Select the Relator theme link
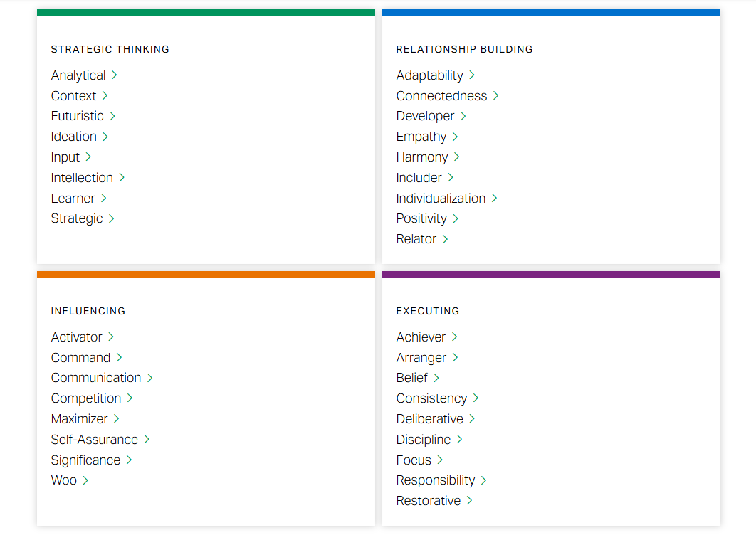756x545 pixels. coord(416,239)
